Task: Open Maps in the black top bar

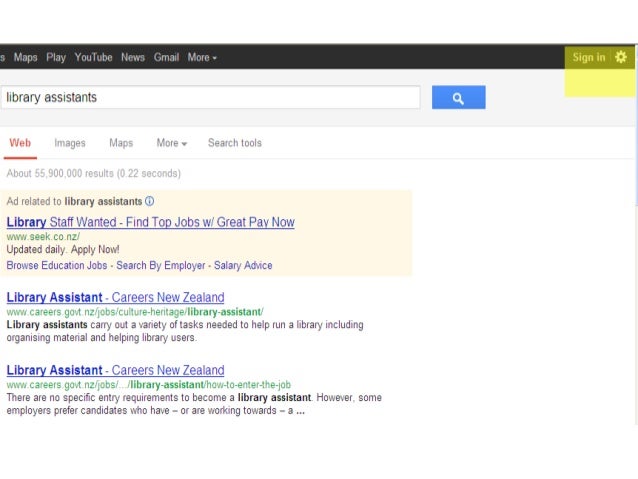Action: [x=26, y=57]
